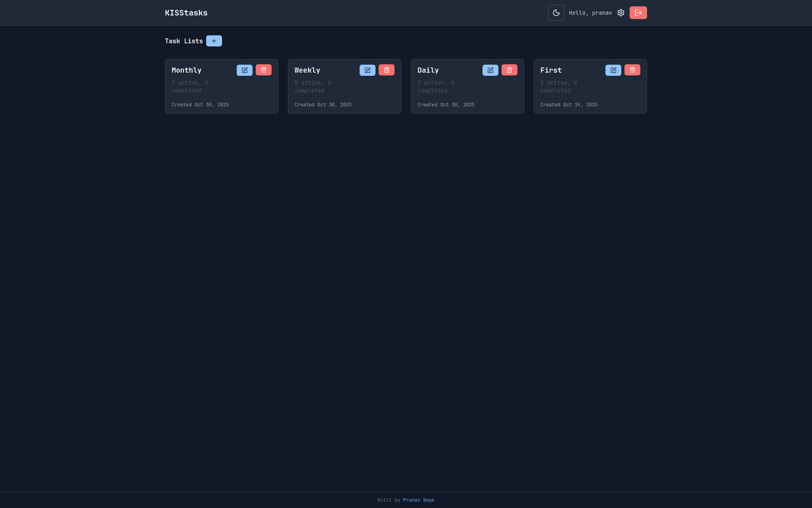Screen dimensions: 812x508
Task: Delete the First task list
Action: (632, 70)
